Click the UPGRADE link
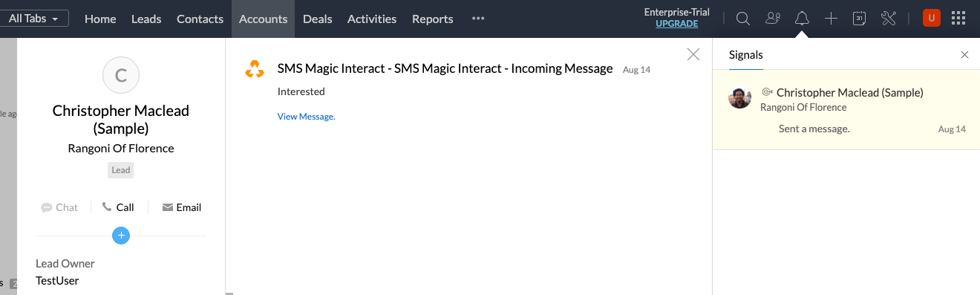The height and width of the screenshot is (295, 980). tap(677, 24)
